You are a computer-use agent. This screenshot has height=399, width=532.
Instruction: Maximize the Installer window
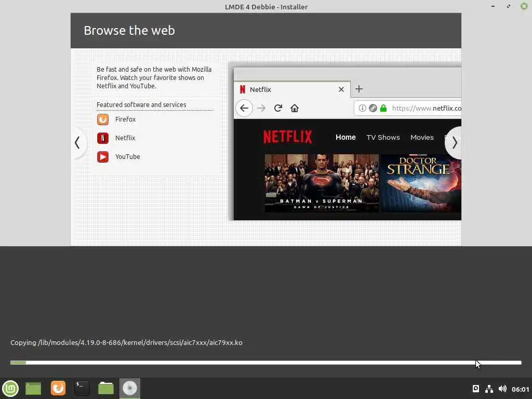pyautogui.click(x=508, y=6)
